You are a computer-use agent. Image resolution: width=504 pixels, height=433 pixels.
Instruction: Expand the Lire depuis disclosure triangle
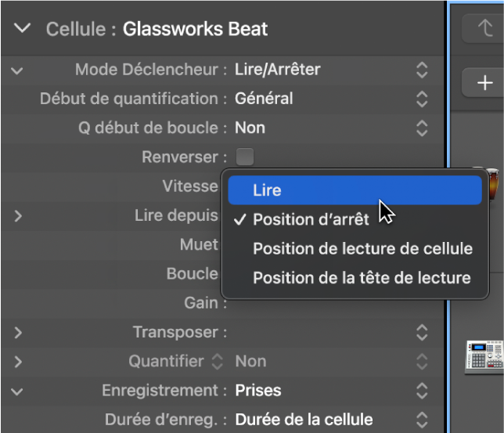pos(17,215)
